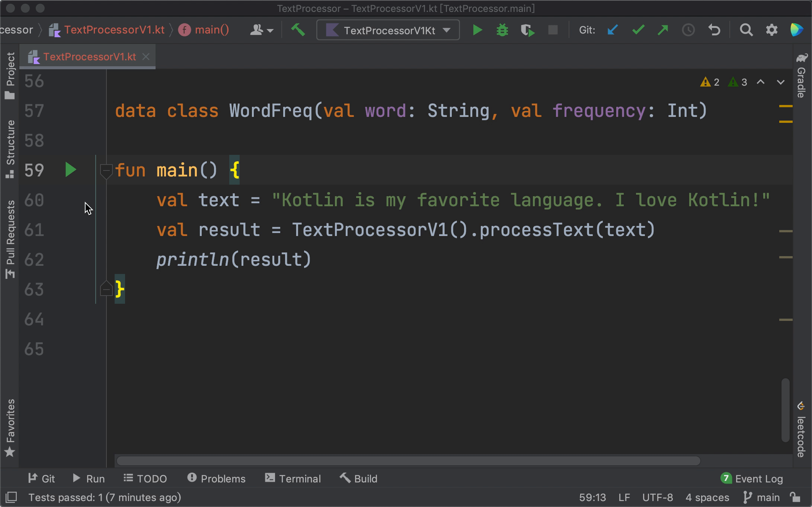Toggle the tool window bars button in the status bar
Viewport: 812px width, 507px height.
(11, 497)
